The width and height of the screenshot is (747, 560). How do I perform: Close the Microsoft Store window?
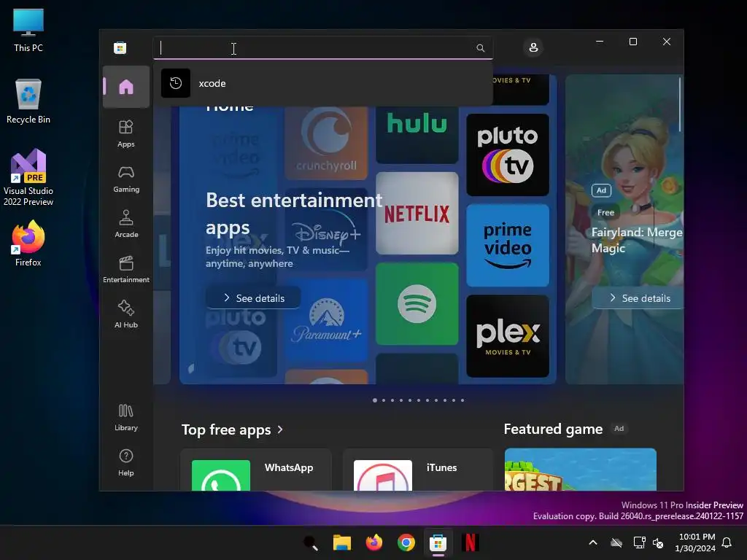667,42
